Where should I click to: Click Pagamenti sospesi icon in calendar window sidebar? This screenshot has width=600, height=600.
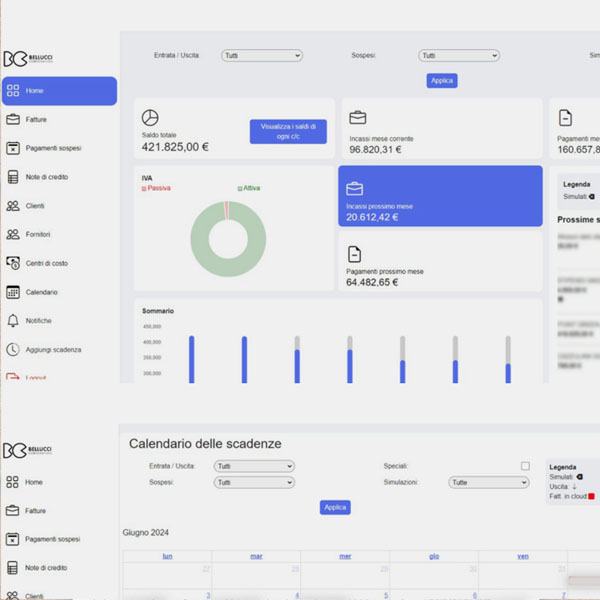tap(12, 539)
